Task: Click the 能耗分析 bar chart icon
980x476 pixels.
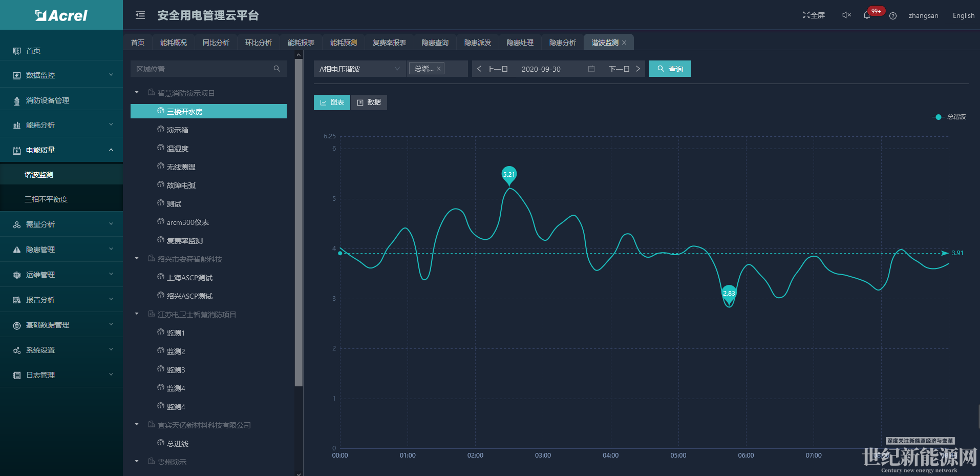Action: tap(17, 125)
